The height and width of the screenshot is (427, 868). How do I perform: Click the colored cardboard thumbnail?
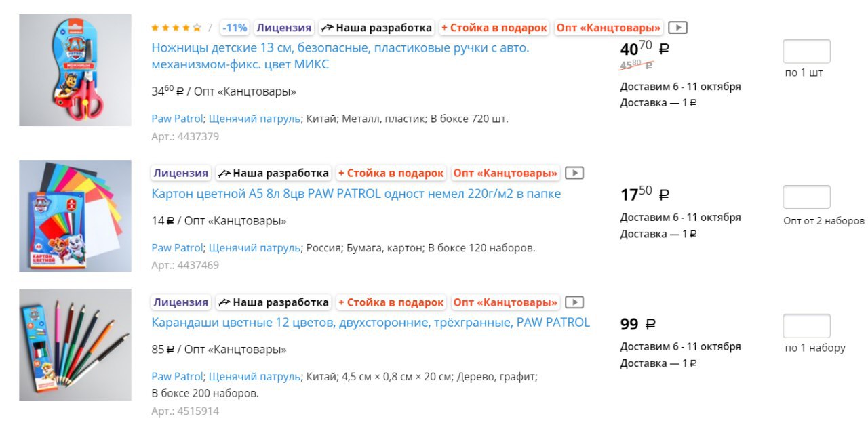tap(75, 216)
